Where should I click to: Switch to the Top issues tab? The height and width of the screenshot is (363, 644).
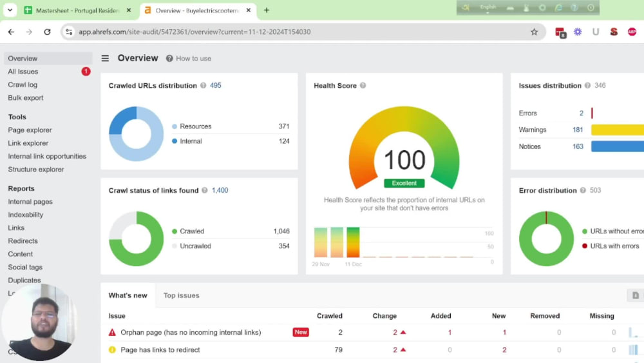[181, 295]
